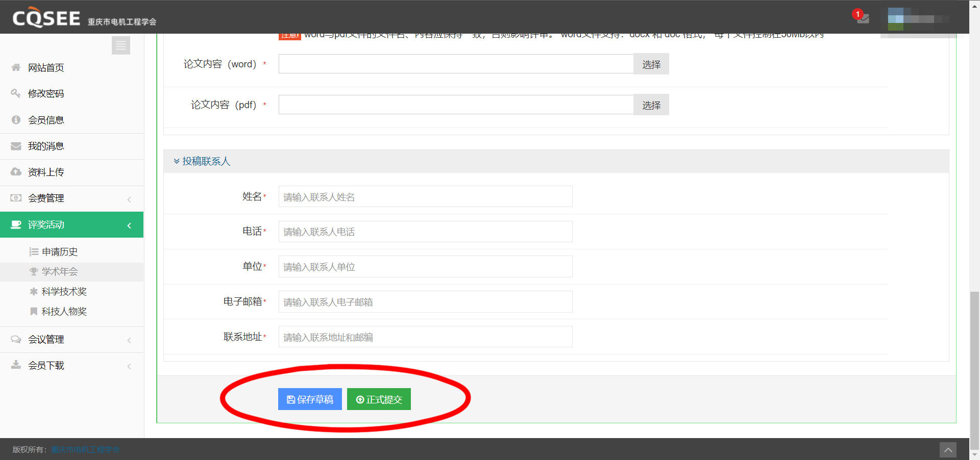The image size is (980, 460).
Task: Click the sidebar hamburger collapse icon
Action: [x=121, y=45]
